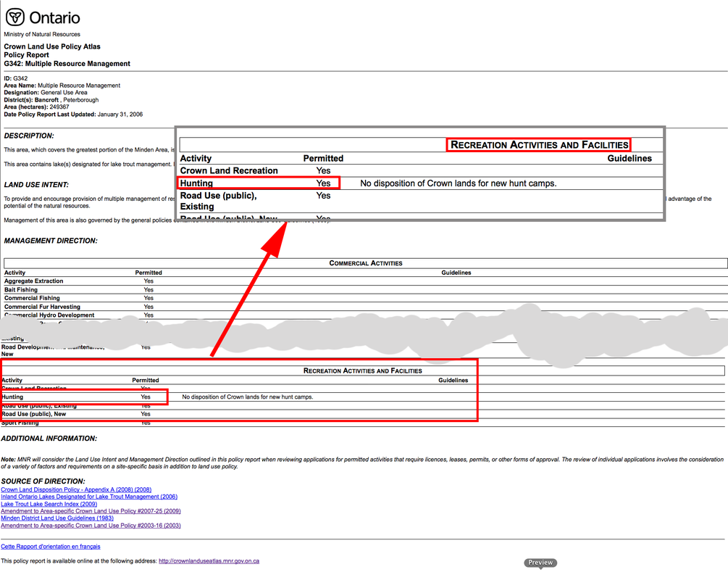This screenshot has height=580, width=728.
Task: Click the Commercial Fur Harvesting row label
Action: 42,307
